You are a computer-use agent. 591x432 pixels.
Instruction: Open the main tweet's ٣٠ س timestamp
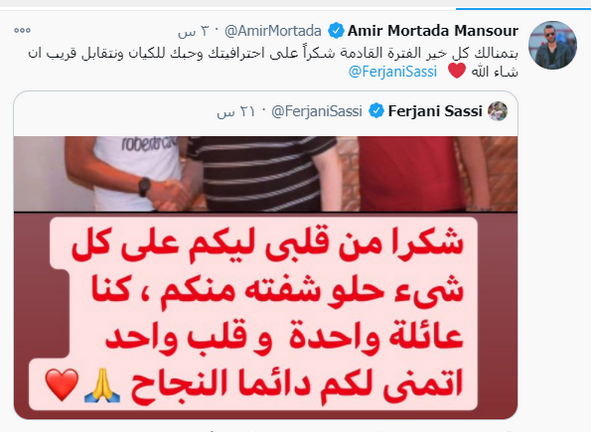193,31
